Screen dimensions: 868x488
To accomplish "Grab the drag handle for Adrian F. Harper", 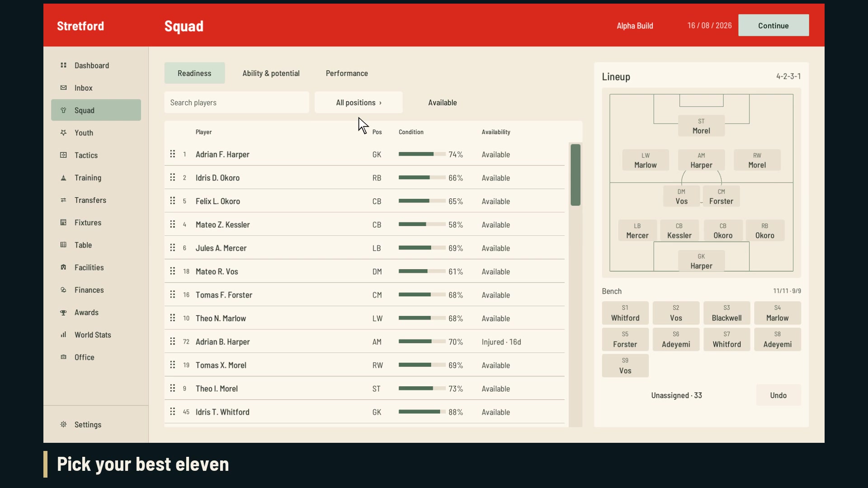I will 172,154.
